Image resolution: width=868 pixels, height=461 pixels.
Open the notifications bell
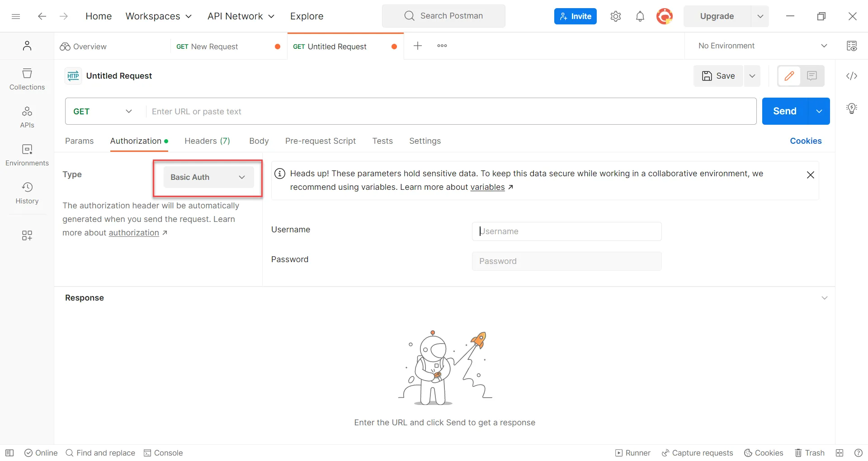(640, 16)
